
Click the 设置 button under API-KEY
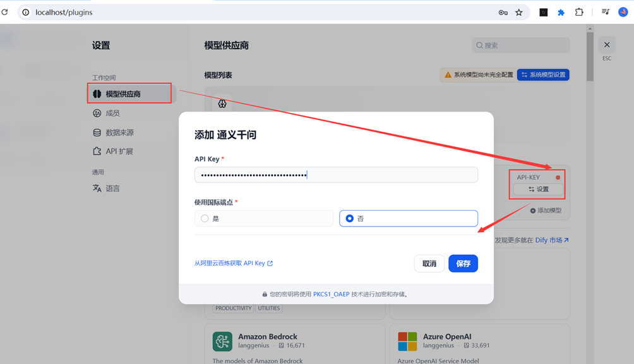tap(538, 189)
